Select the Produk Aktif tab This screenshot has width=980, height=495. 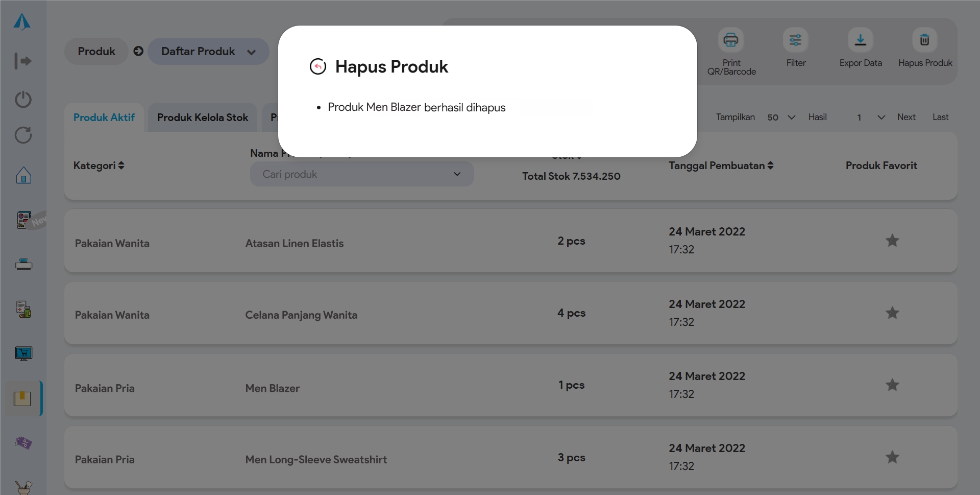104,117
